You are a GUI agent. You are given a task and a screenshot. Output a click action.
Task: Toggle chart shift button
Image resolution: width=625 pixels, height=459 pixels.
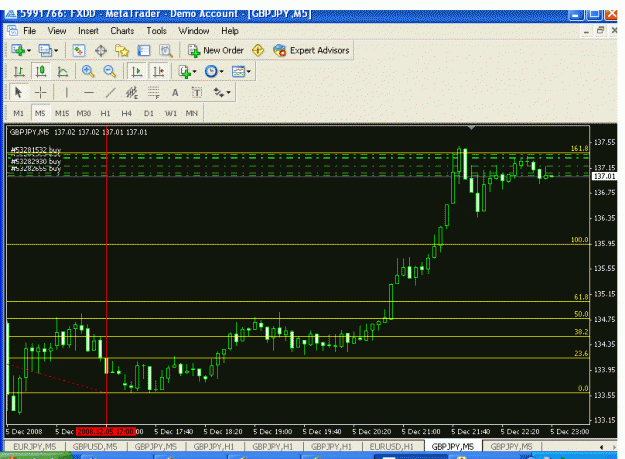click(x=159, y=71)
